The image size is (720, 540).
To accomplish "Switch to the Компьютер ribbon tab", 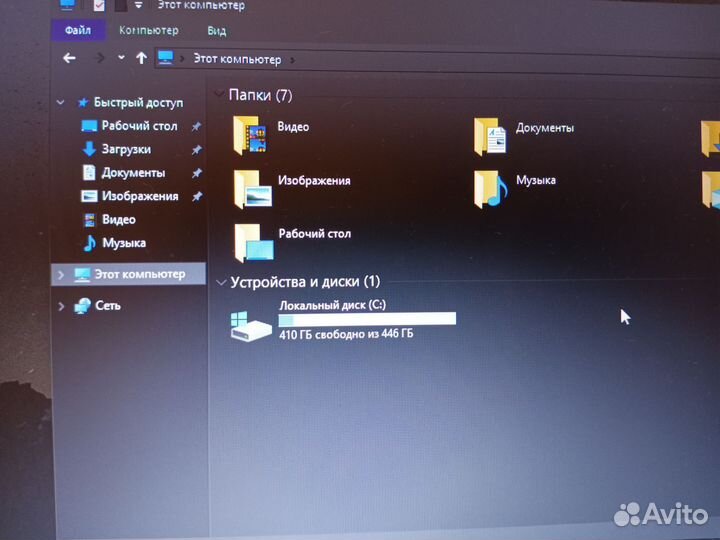I will [149, 31].
